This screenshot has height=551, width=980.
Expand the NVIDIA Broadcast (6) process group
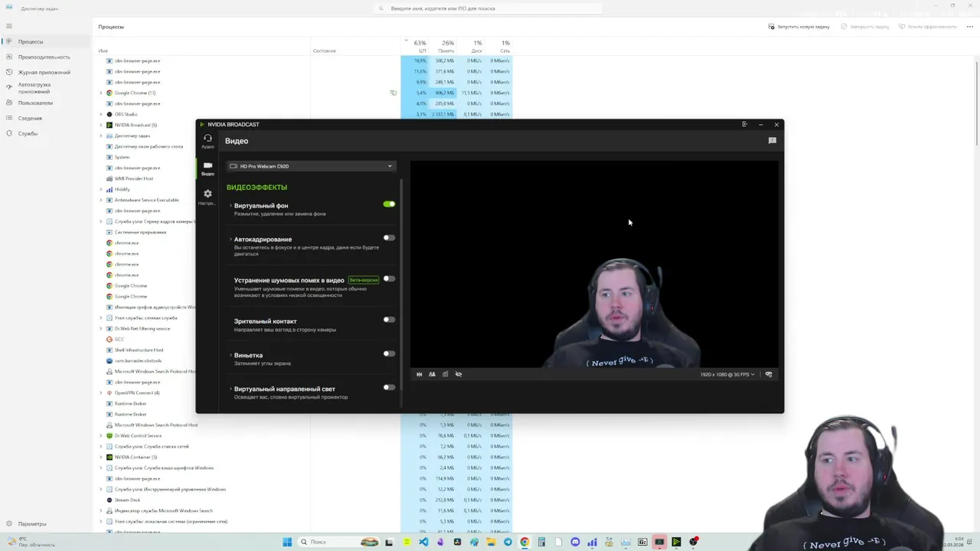[100, 125]
